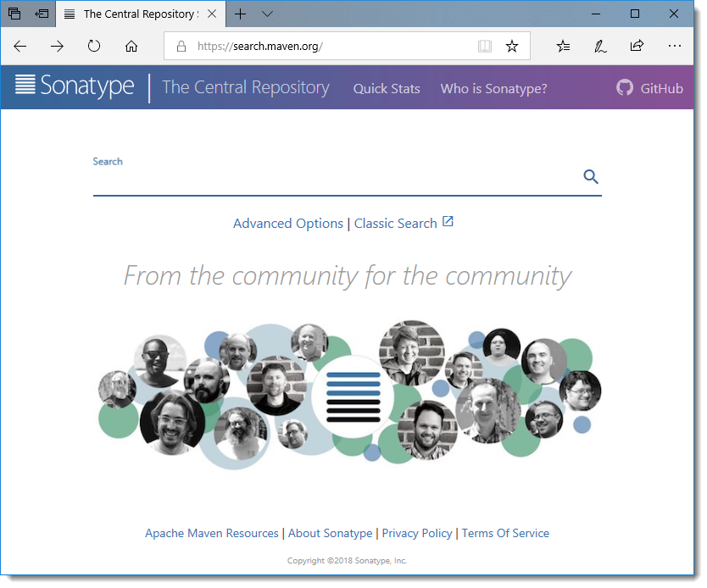The height and width of the screenshot is (588, 707).
Task: Open Advanced Options link
Action: tap(288, 224)
